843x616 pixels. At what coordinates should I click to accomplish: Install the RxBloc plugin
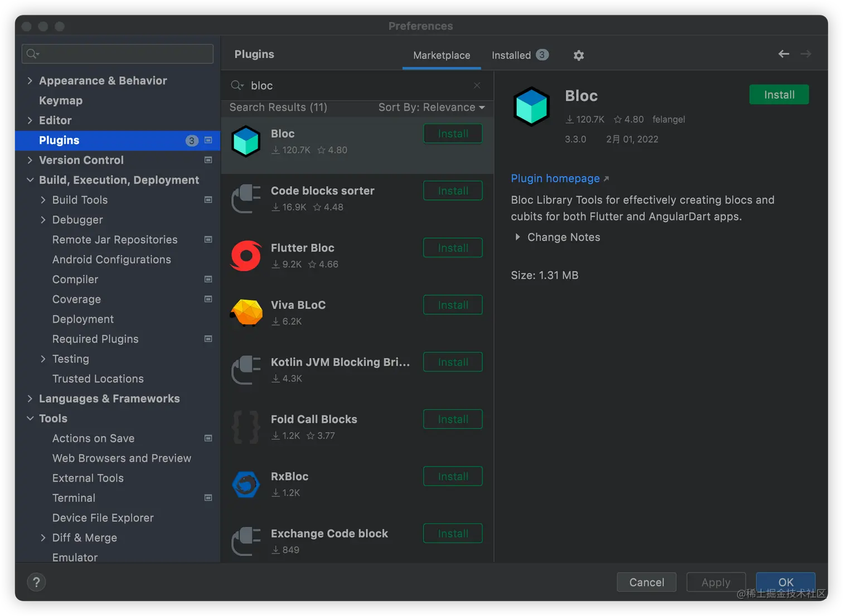pyautogui.click(x=453, y=477)
